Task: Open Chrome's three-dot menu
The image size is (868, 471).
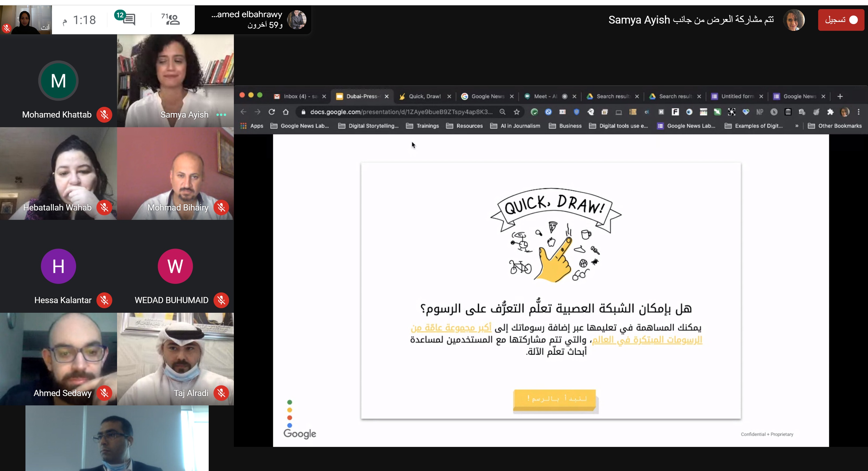Action: 859,112
